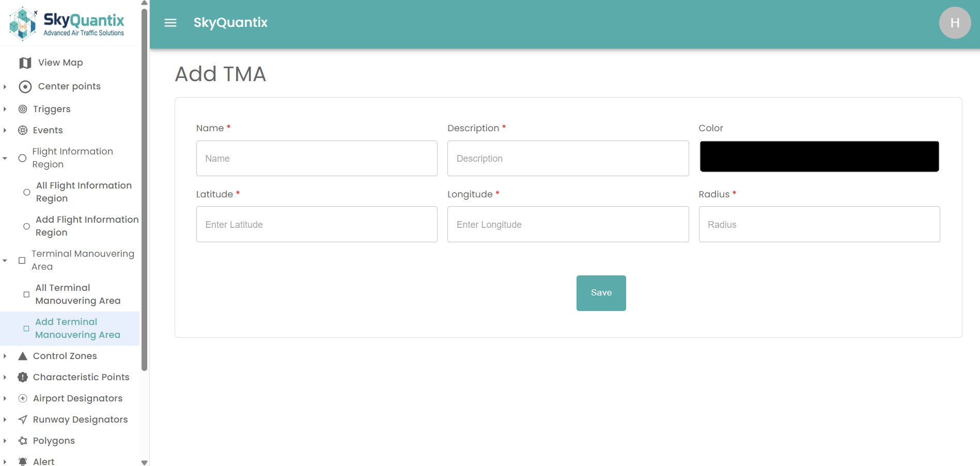Click the Polygons gear icon
The height and width of the screenshot is (466, 980).
tap(23, 441)
